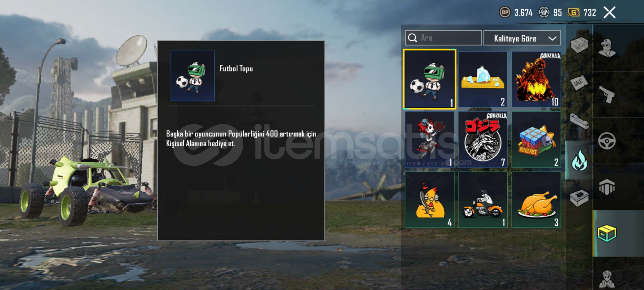This screenshot has height=290, width=644.
Task: Open the parachute category tab
Action: (607, 187)
